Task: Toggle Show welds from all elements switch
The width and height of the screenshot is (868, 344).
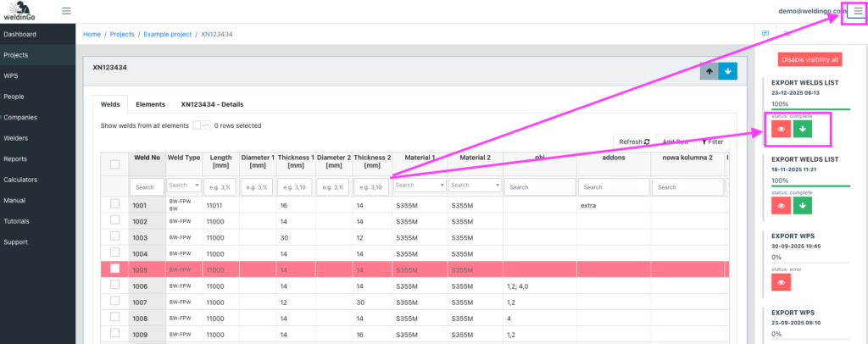Action: (201, 125)
